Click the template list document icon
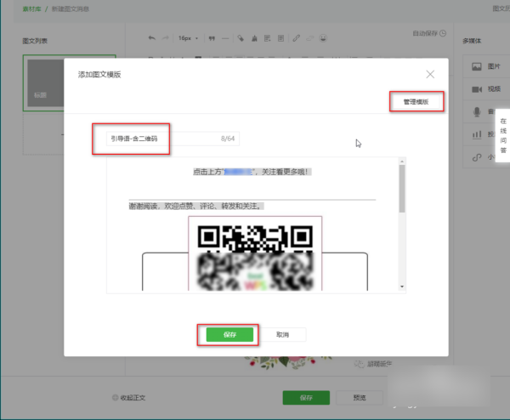Viewport: 510px width, 420px height. [281, 38]
